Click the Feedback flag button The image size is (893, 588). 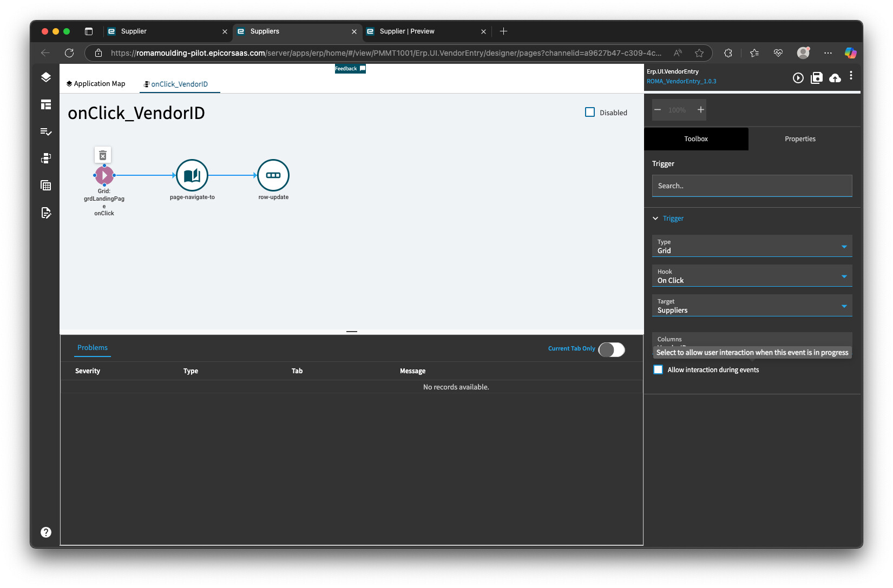(x=350, y=69)
